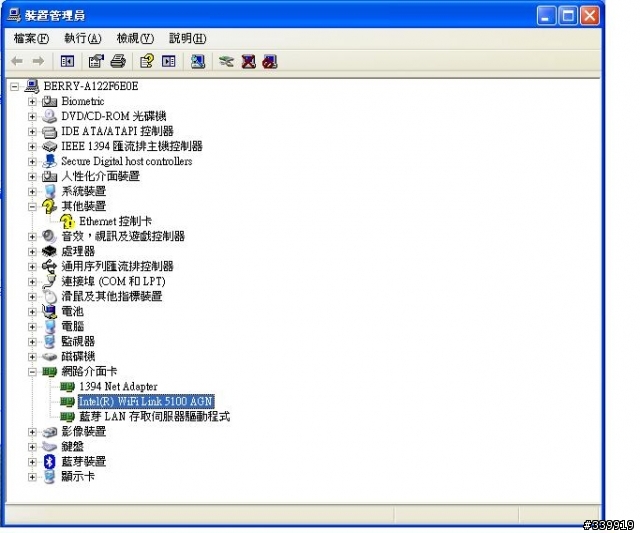Select the 電腦 category
Image resolution: width=640 pixels, height=533 pixels.
point(73,326)
